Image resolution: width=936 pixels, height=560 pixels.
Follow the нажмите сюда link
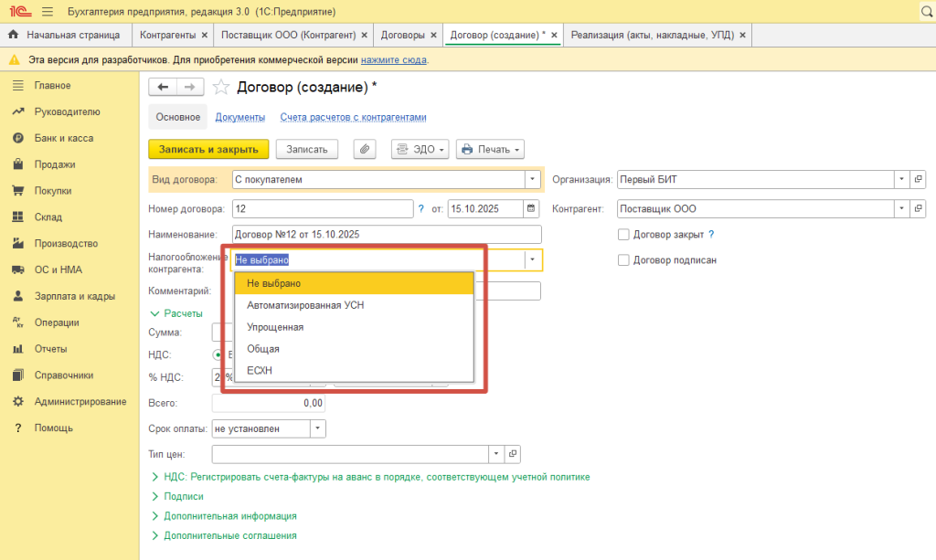point(393,60)
